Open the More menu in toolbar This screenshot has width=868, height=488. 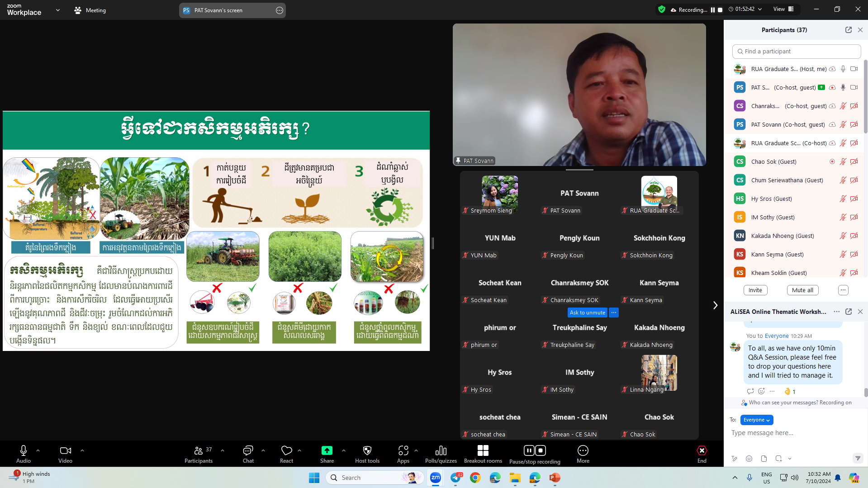pyautogui.click(x=583, y=454)
